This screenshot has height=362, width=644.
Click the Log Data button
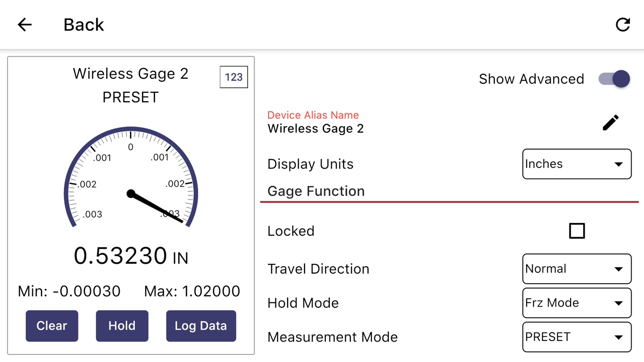point(201,326)
